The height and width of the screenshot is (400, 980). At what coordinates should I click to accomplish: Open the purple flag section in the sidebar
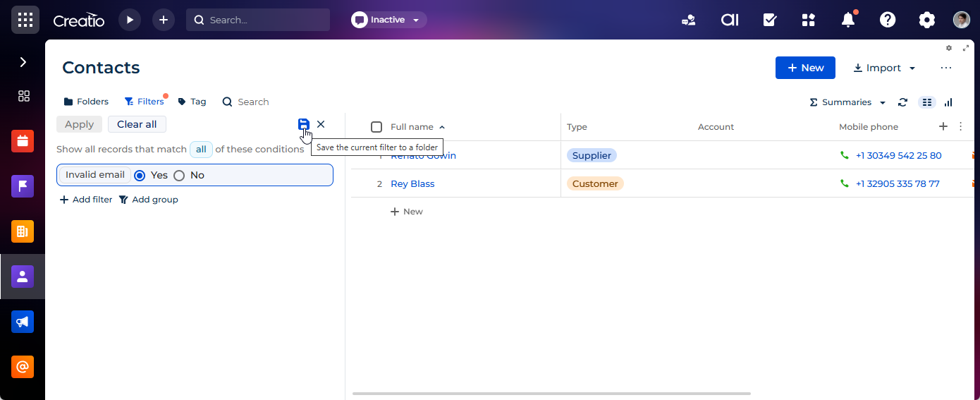point(23,186)
